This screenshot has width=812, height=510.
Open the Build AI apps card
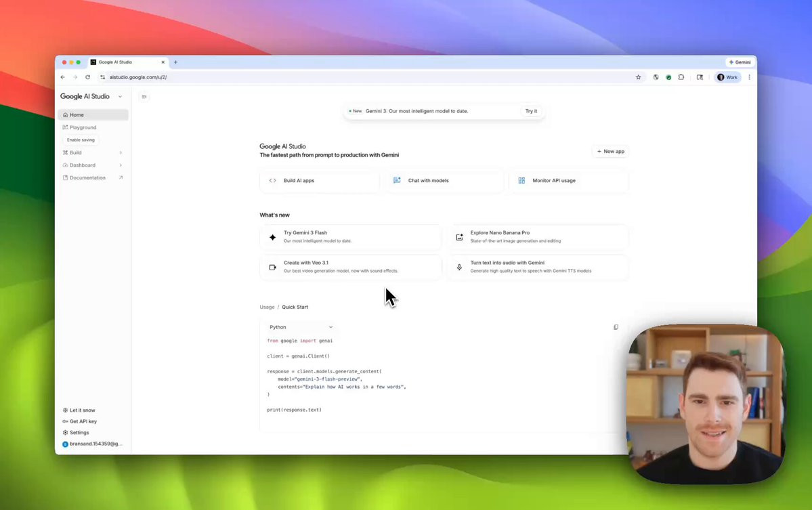coord(320,181)
